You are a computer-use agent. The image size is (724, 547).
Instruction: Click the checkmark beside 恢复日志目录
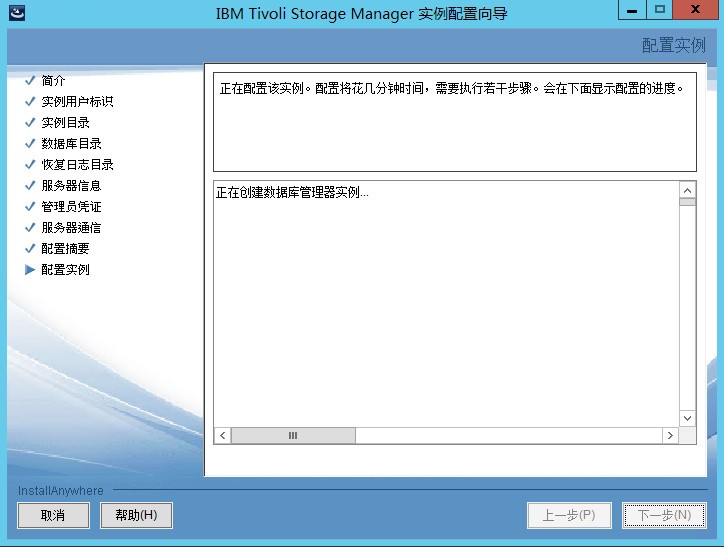30,164
